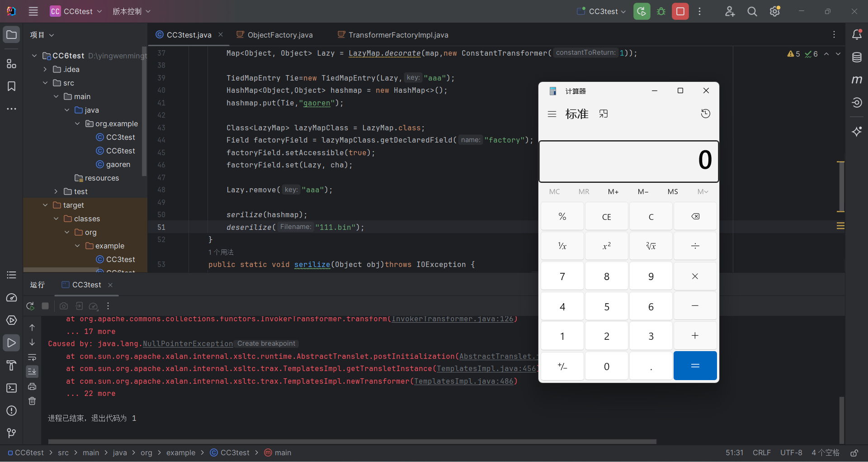Open the Terminal tool window
Viewport: 868px width, 462px height.
pyautogui.click(x=12, y=388)
